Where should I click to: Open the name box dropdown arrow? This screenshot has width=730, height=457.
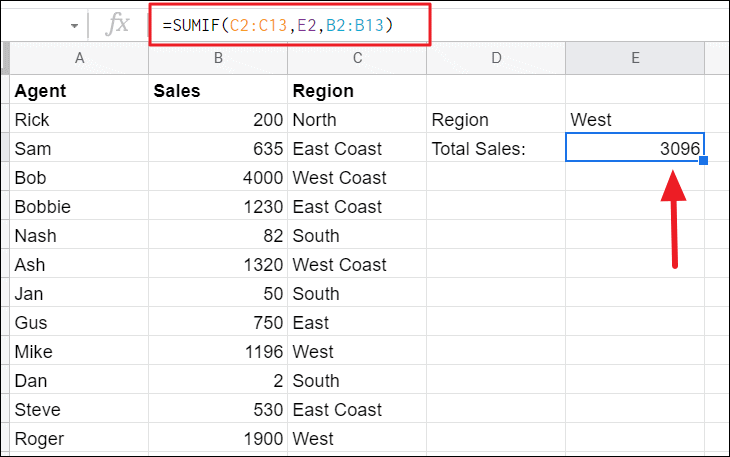[x=75, y=25]
